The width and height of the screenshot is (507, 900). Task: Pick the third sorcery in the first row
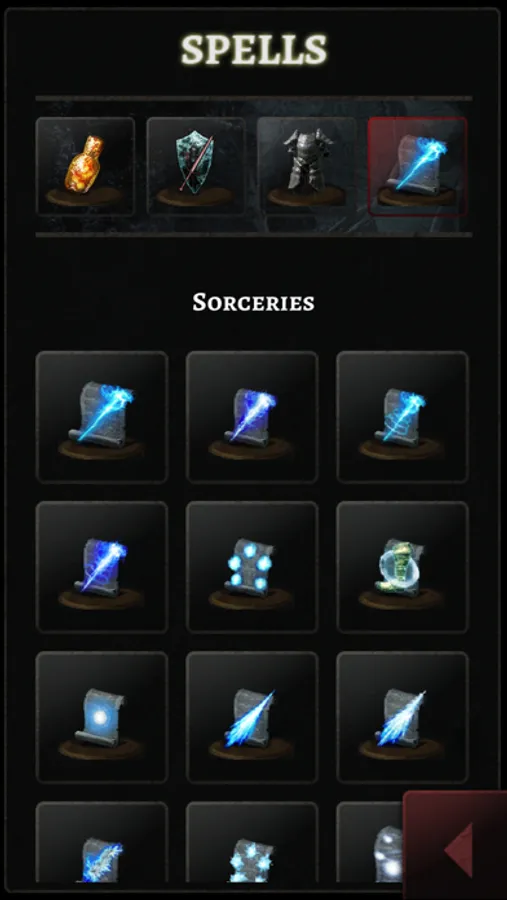402,417
